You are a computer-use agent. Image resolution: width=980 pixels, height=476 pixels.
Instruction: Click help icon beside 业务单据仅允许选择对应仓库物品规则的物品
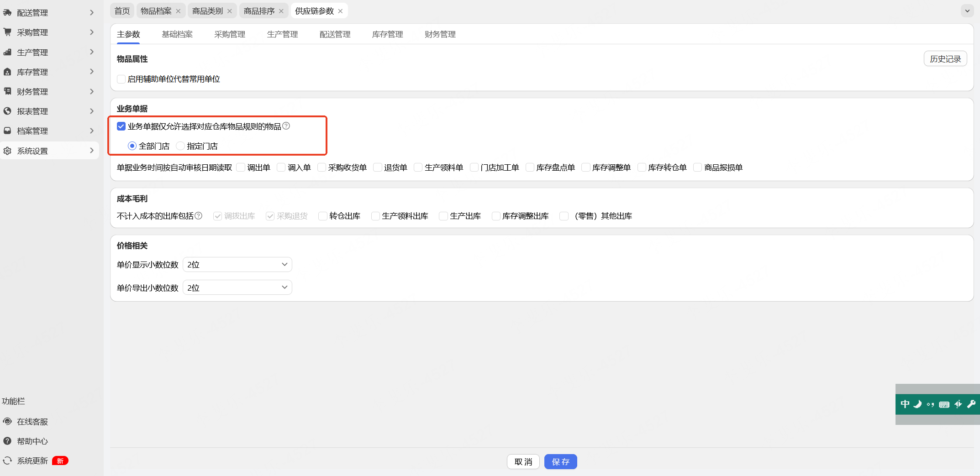click(286, 126)
